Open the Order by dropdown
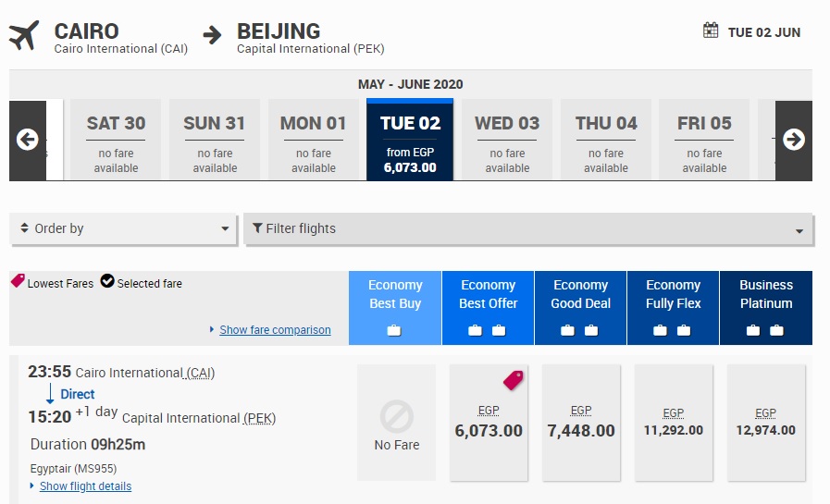 123,228
